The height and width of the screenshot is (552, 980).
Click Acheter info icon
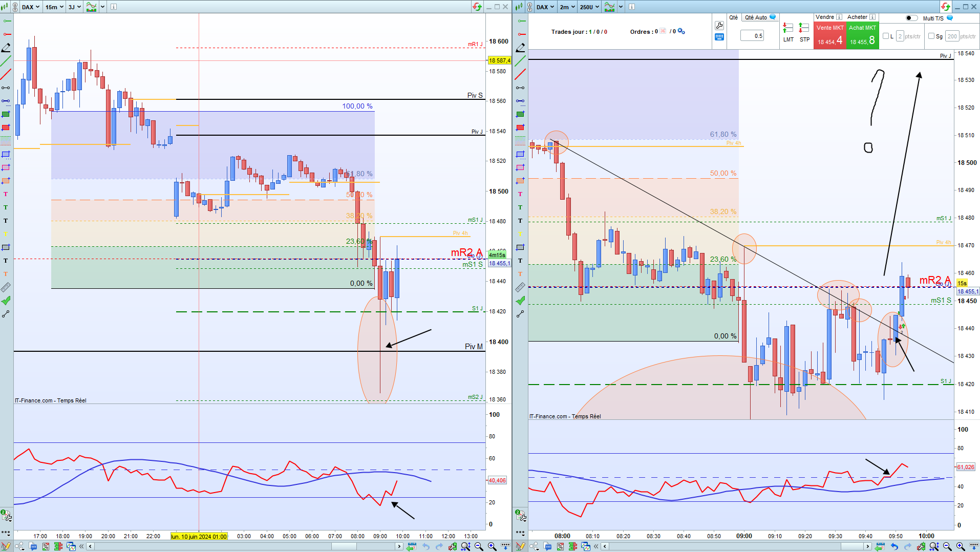tap(872, 17)
